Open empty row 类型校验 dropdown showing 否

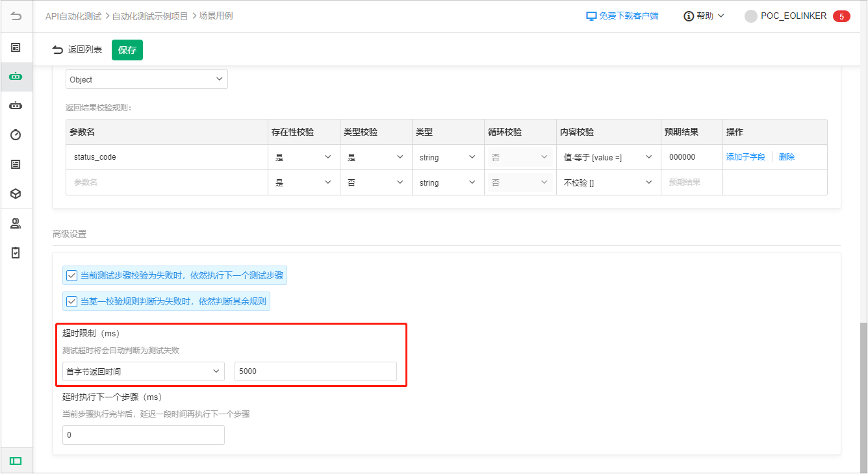click(x=376, y=182)
